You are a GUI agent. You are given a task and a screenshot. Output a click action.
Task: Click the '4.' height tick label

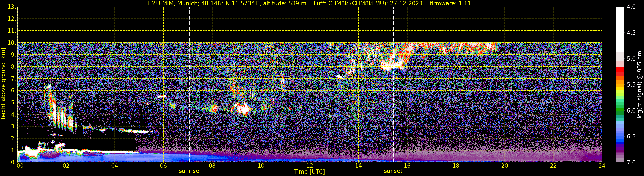[13, 115]
